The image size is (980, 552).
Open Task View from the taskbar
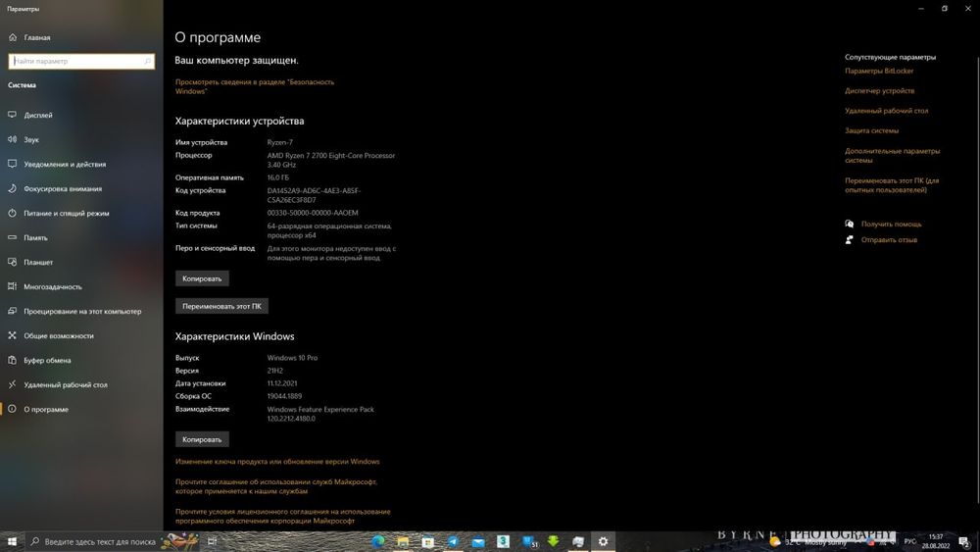coord(212,541)
